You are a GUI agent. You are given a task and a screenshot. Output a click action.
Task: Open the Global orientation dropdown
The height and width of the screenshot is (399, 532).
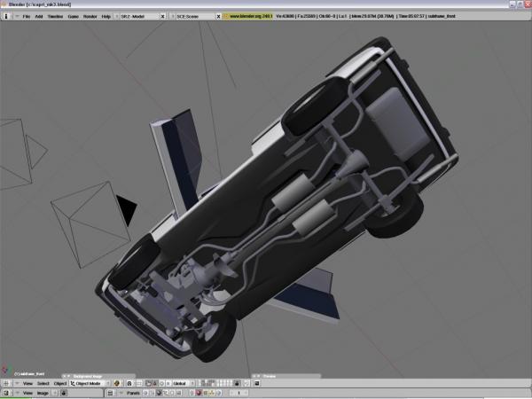[183, 383]
